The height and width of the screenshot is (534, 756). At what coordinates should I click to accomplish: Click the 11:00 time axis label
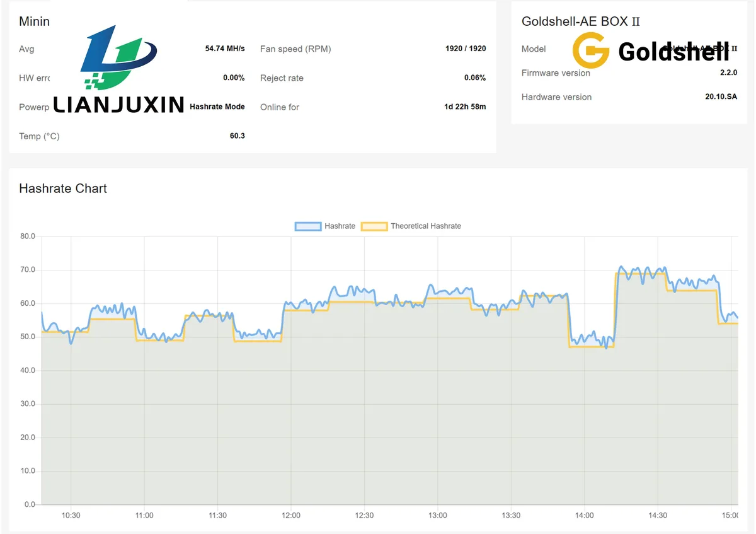pos(144,515)
